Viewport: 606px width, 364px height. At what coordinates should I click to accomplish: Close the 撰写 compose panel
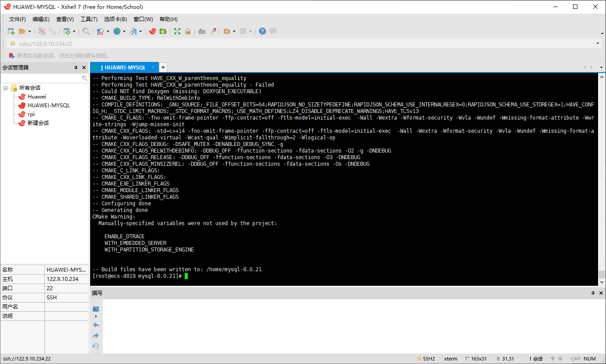click(x=601, y=293)
